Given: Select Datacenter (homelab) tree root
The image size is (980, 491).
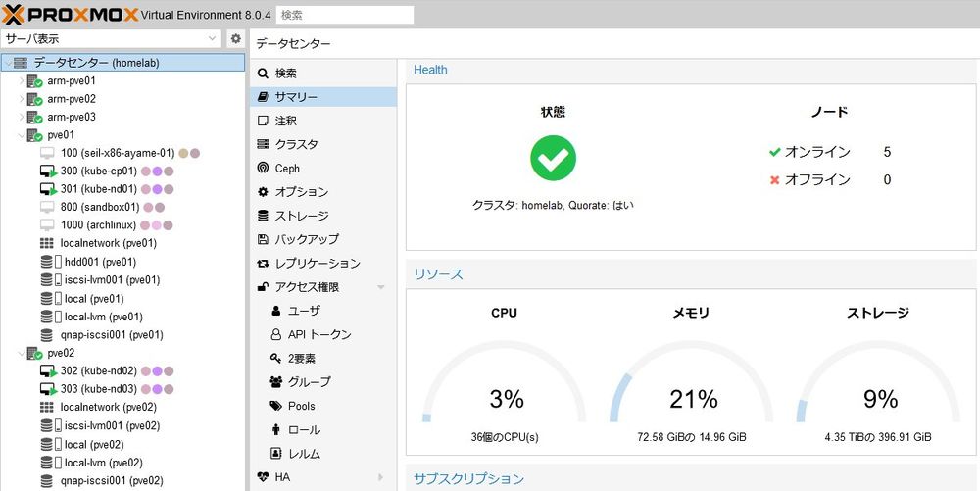Looking at the screenshot, I should tap(122, 63).
